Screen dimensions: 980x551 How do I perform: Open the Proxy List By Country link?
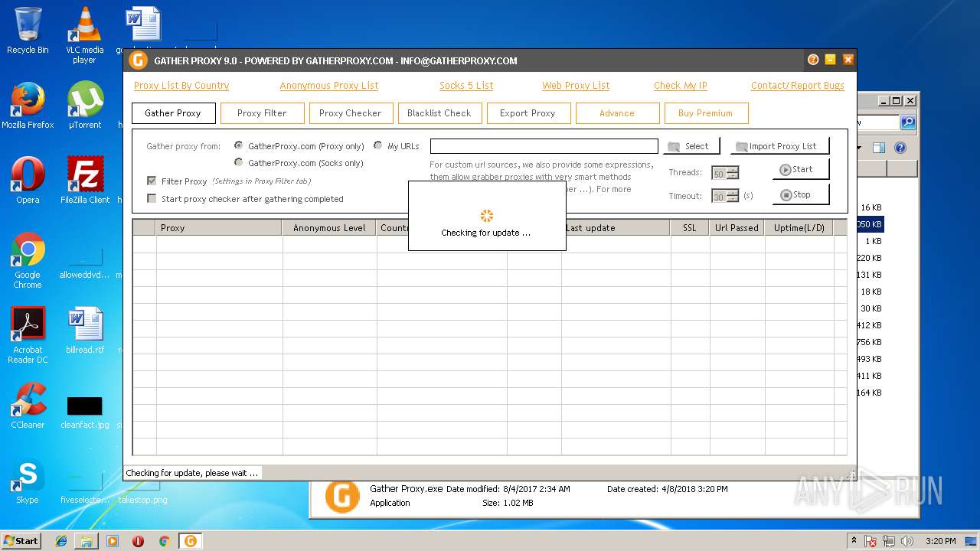pyautogui.click(x=181, y=86)
